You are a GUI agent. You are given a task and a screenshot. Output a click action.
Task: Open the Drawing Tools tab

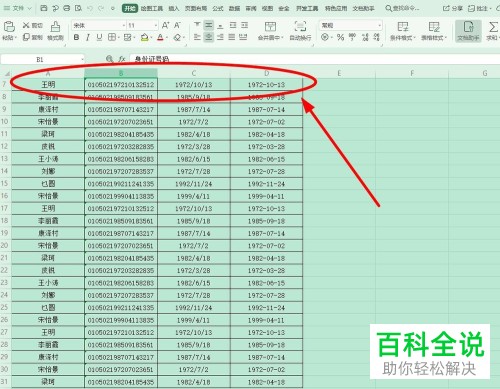pyautogui.click(x=152, y=8)
